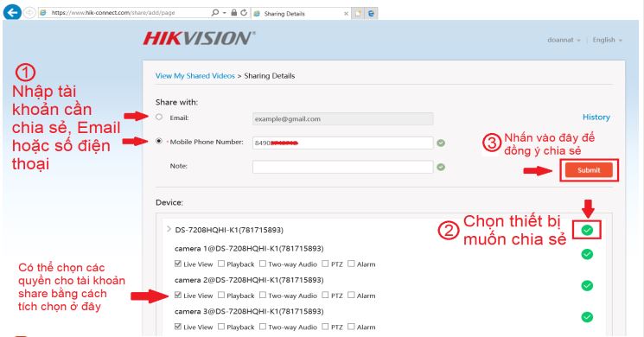Viewport: 644px width, 337px height.
Task: Select the Mobile Phone Number radio button
Action: pyautogui.click(x=159, y=141)
